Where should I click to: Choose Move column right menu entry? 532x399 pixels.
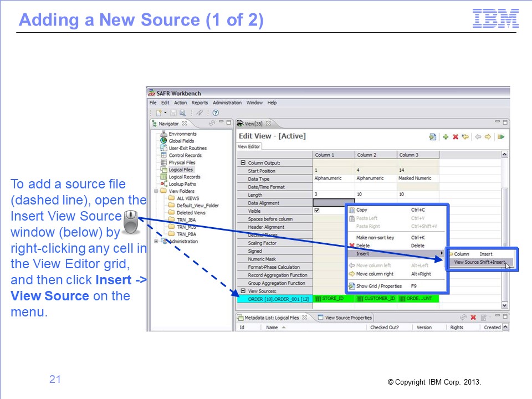tap(396, 274)
